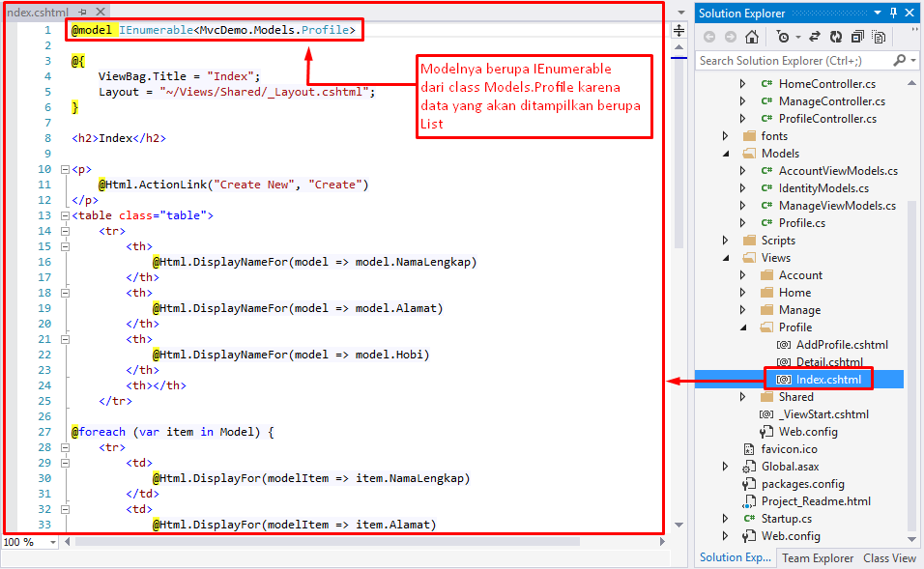This screenshot has height=569, width=924.
Task: Collapse the code region at line 3
Action: click(64, 60)
